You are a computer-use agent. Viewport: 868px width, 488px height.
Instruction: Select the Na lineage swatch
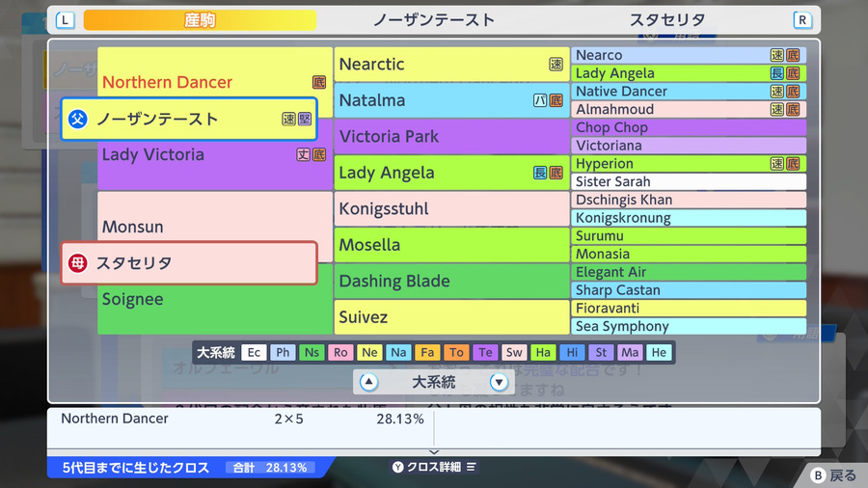click(398, 352)
